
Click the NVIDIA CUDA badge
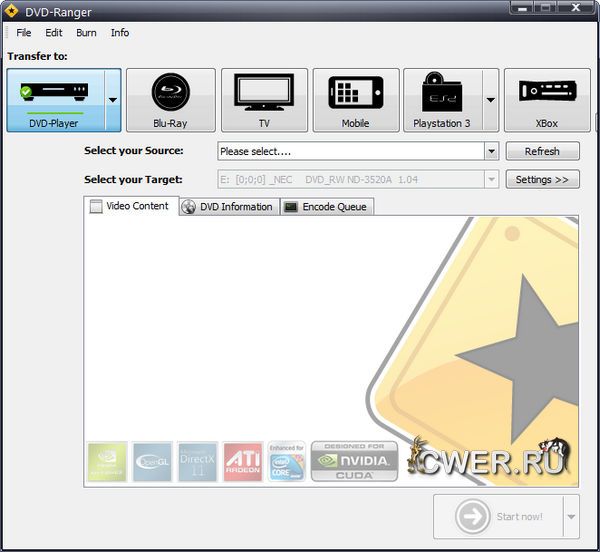[x=354, y=461]
